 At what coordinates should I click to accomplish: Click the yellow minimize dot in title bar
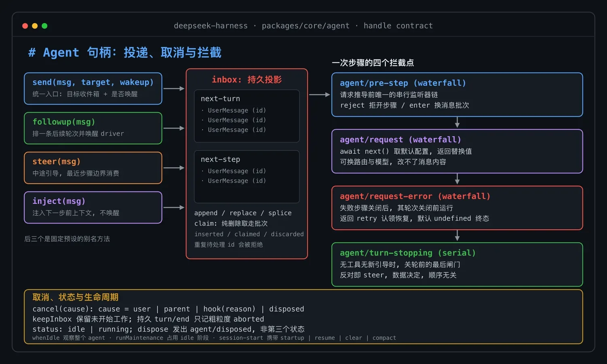point(35,26)
